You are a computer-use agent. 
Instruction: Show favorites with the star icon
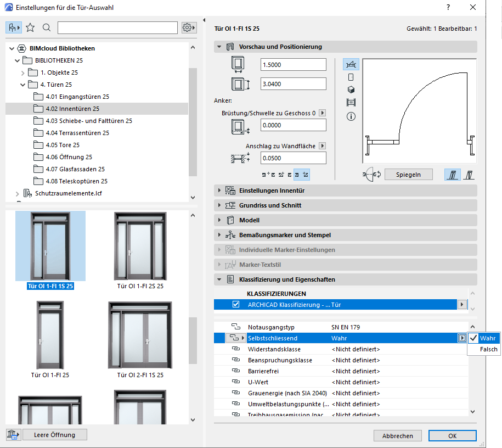pos(30,28)
